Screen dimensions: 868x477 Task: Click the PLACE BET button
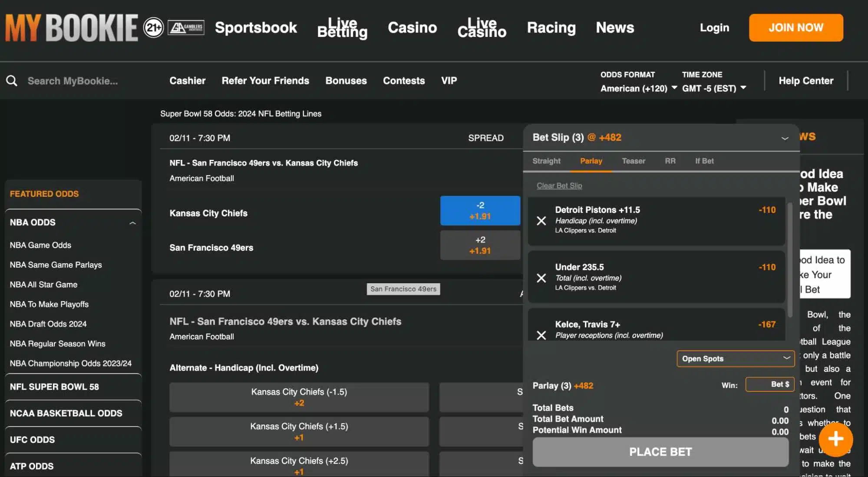click(660, 452)
